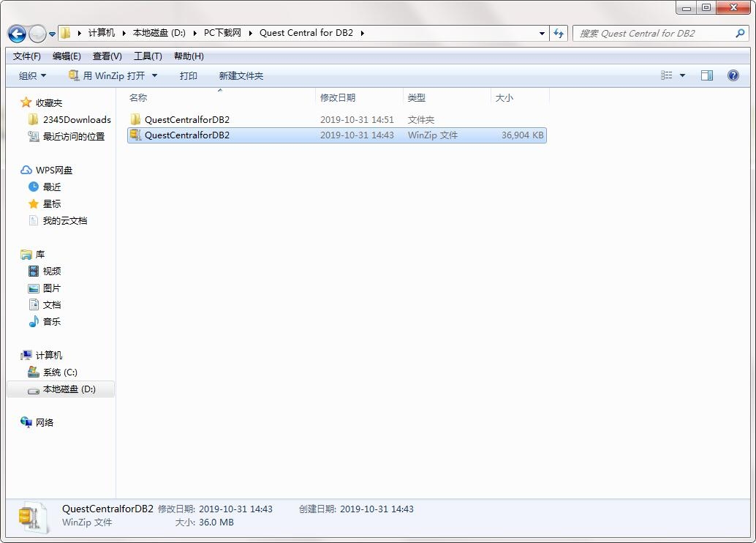This screenshot has height=543, width=756.
Task: Click 用 WinZip 打开 button
Action: (107, 76)
